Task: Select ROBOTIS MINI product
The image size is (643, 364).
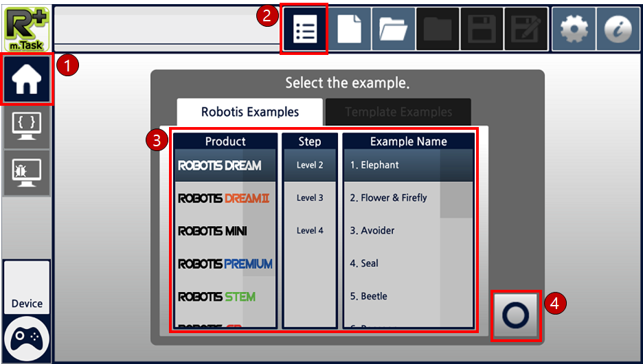Action: [225, 231]
